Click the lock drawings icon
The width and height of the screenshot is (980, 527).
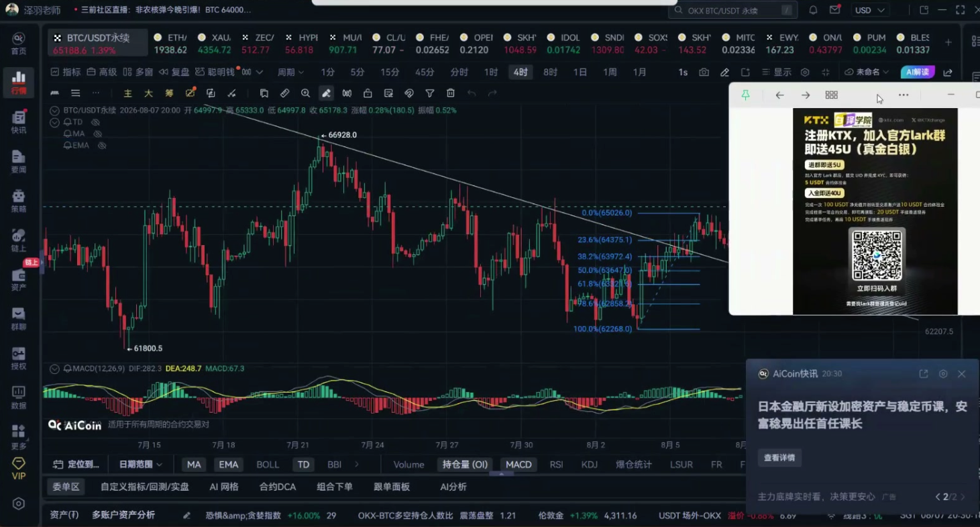tap(368, 93)
